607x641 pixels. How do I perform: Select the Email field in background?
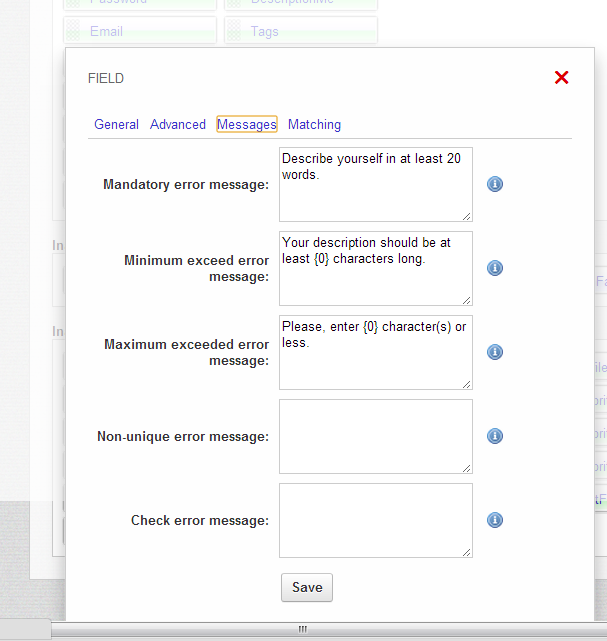point(140,31)
